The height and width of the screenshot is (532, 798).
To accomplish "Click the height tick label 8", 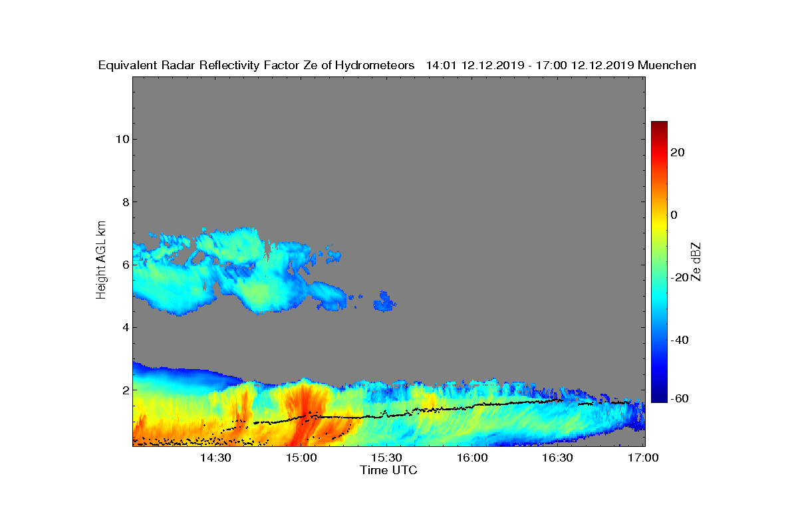I will tap(124, 202).
